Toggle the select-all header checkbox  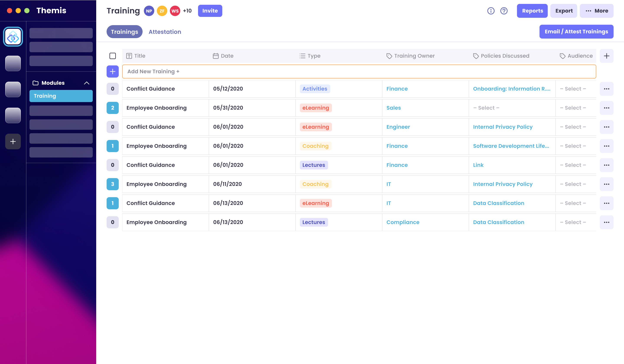pos(112,56)
